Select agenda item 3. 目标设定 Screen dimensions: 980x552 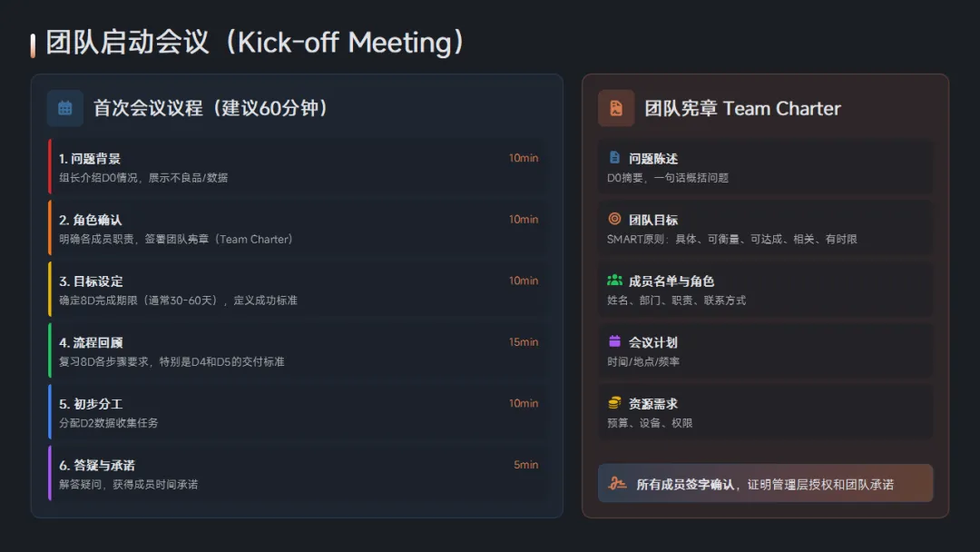[x=296, y=290]
